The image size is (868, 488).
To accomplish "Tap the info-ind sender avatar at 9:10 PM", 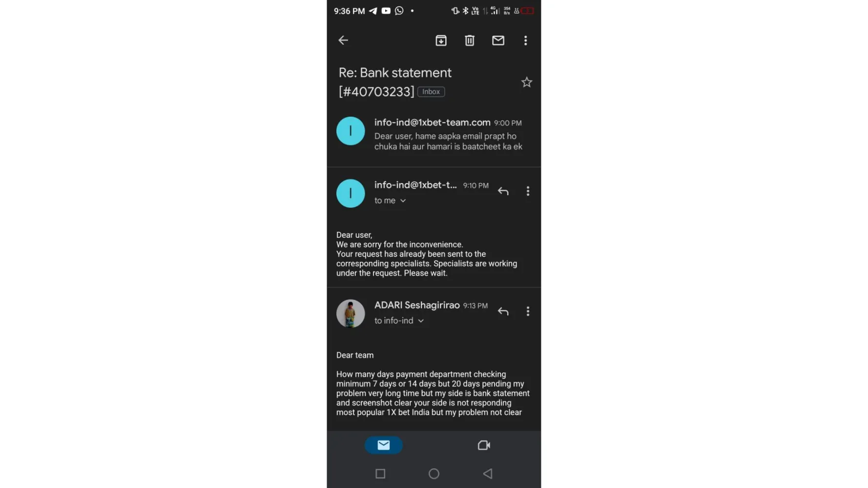I will coord(351,193).
